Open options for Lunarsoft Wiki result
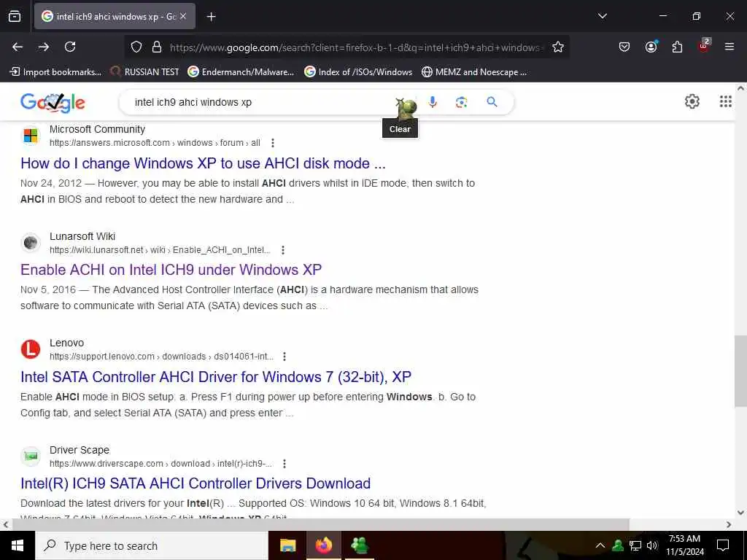Screen dimensions: 747x560 283,250
